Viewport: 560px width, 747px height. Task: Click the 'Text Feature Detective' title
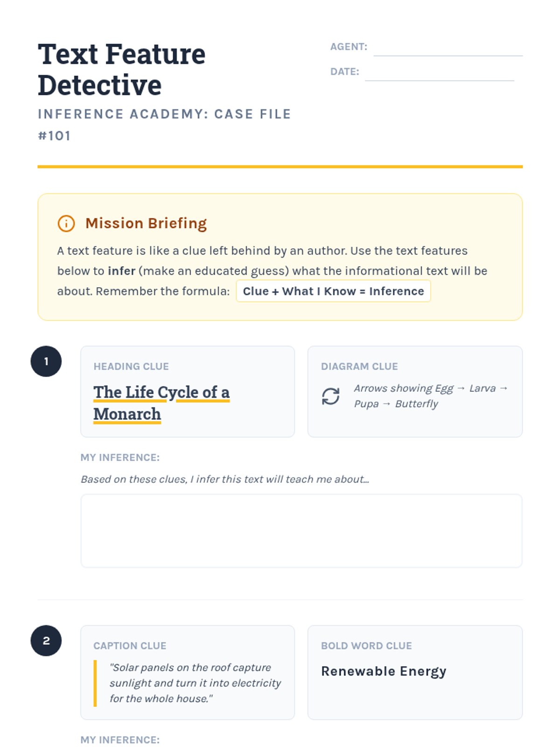pos(121,69)
